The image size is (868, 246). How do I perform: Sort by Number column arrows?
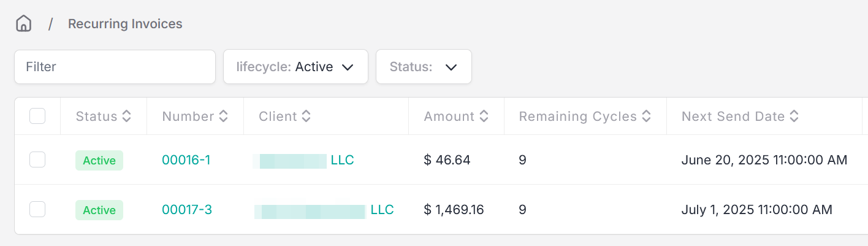click(224, 116)
